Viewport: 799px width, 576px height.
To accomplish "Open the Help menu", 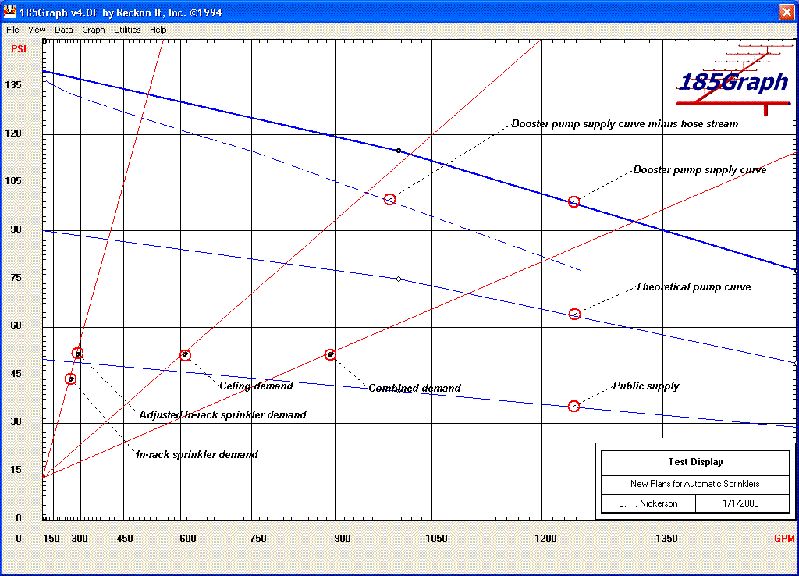I will pyautogui.click(x=158, y=30).
